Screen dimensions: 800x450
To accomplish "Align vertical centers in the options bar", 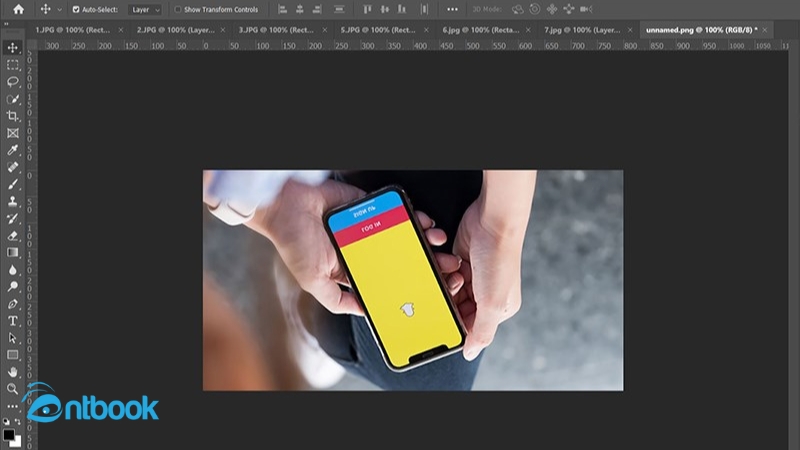I will click(385, 9).
